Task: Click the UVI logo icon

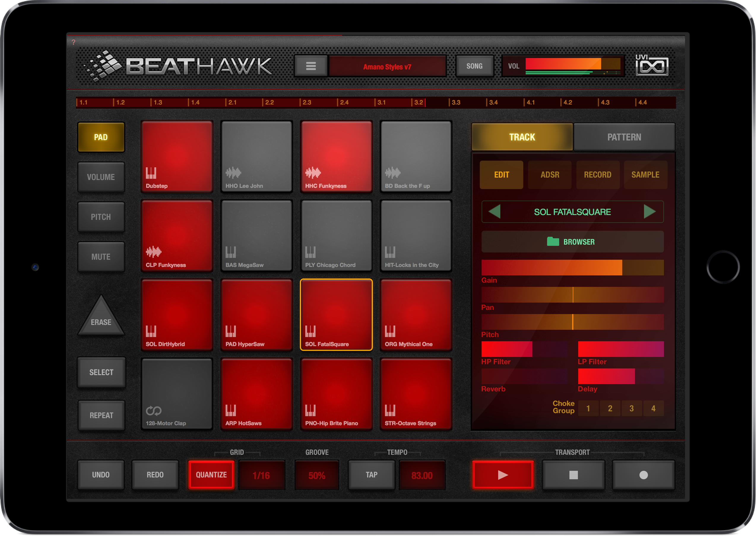Action: pyautogui.click(x=652, y=65)
